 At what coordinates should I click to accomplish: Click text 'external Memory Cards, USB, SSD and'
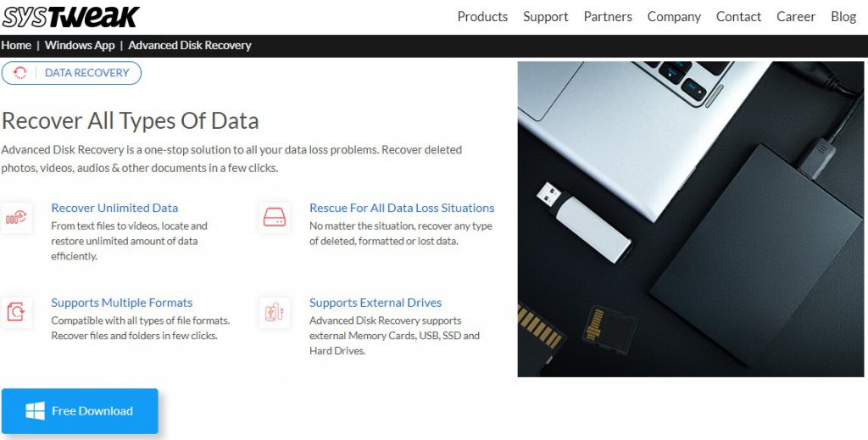[395, 336]
